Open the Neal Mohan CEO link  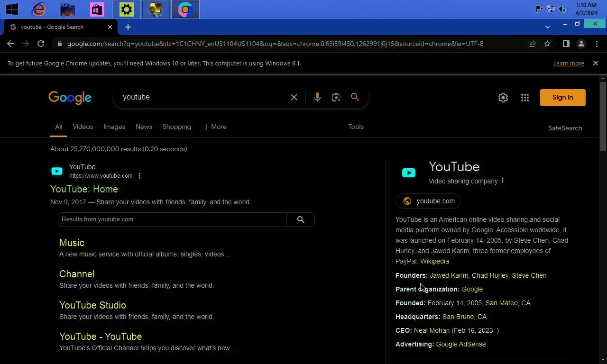click(432, 330)
